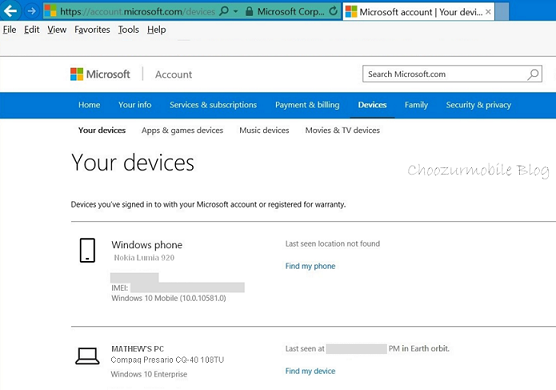Viewport: 556px width, 390px height.
Task: Select the Microsoft account browser tab
Action: [x=418, y=12]
